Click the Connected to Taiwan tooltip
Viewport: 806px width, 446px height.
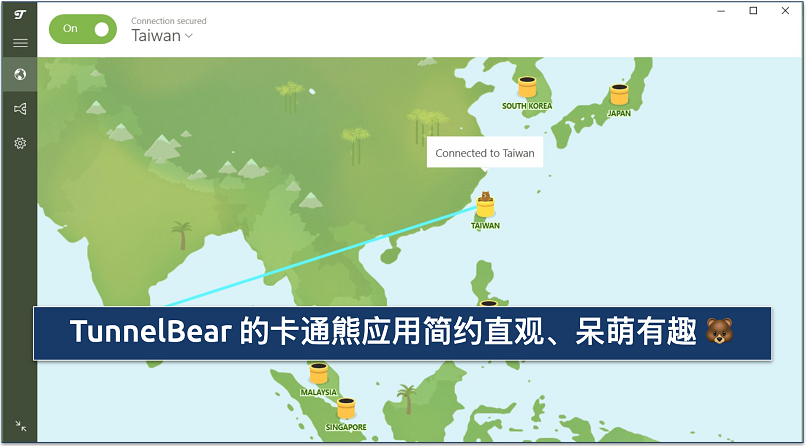pos(485,153)
